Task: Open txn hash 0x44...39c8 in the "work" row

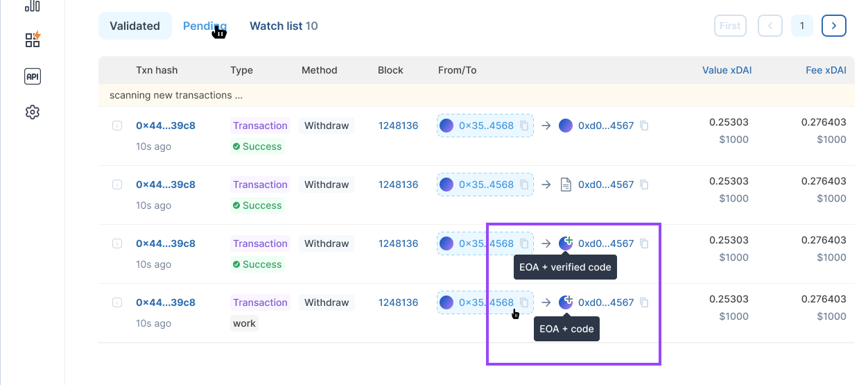Action: click(166, 302)
